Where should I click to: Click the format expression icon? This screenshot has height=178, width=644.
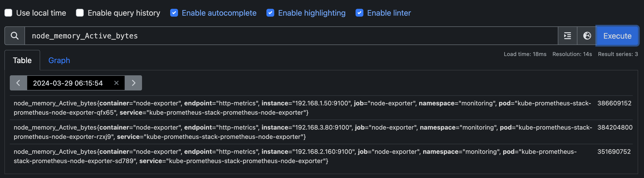[567, 36]
